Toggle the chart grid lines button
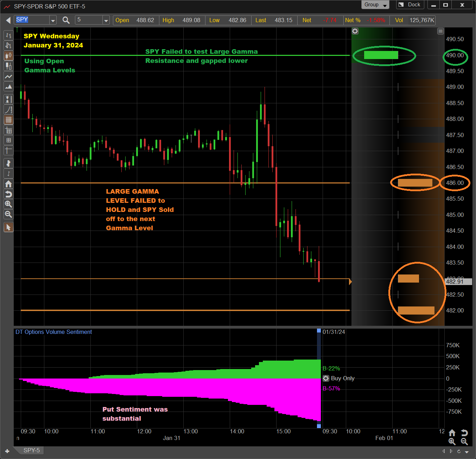The image size is (476, 459). (x=8, y=120)
